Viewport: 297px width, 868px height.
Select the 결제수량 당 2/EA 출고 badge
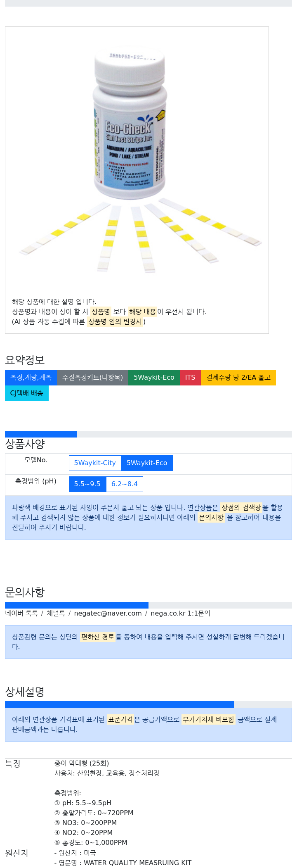(238, 378)
